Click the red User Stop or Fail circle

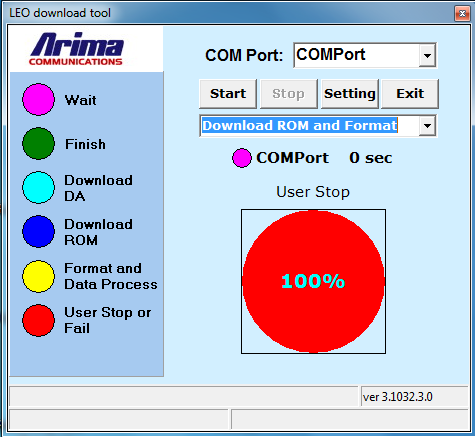tap(38, 320)
